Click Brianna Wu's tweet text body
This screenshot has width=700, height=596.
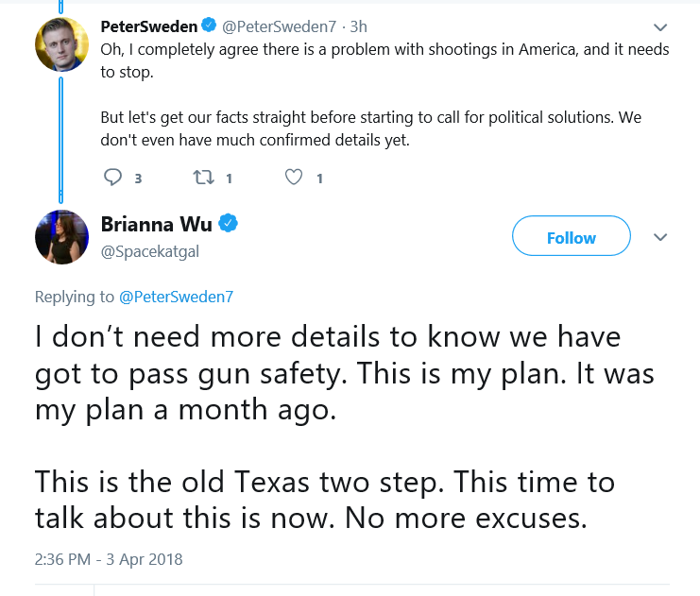click(344, 427)
